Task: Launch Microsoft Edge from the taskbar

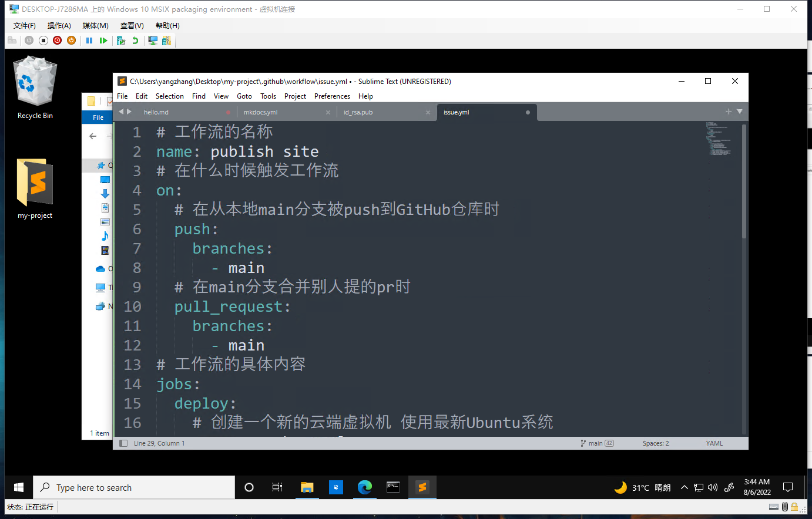Action: point(365,487)
